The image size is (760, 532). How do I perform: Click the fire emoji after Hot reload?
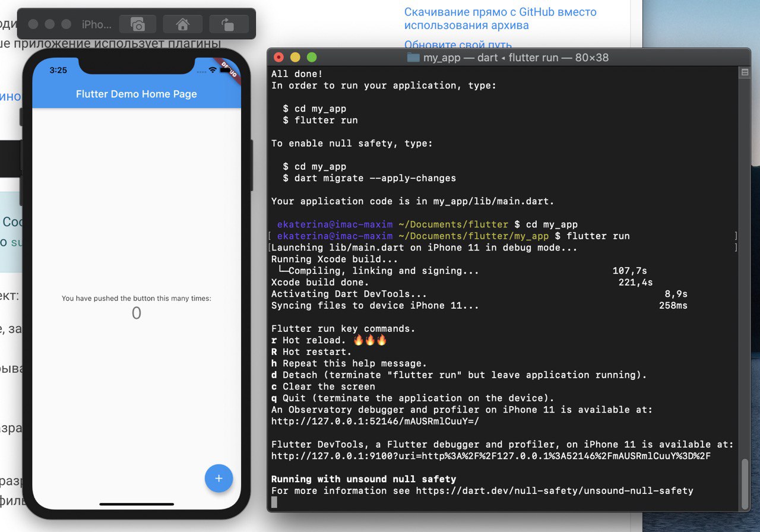(x=370, y=340)
